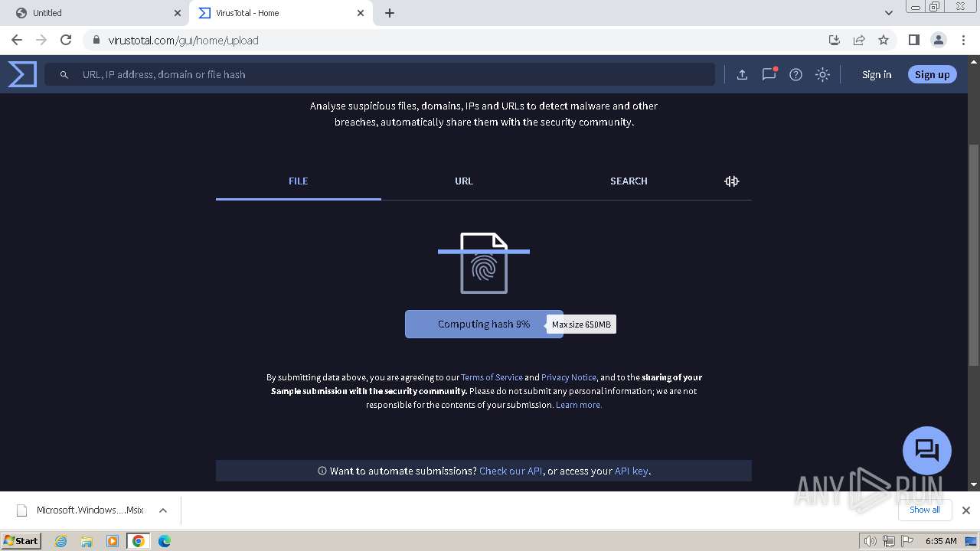Open the chat bubble widget

coord(926,450)
